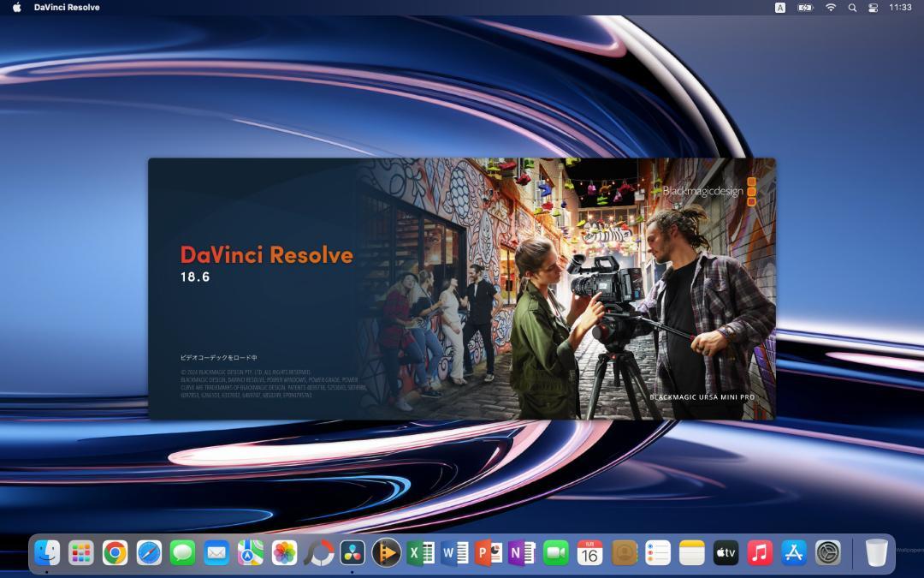Launch Safari from the Dock

click(149, 553)
